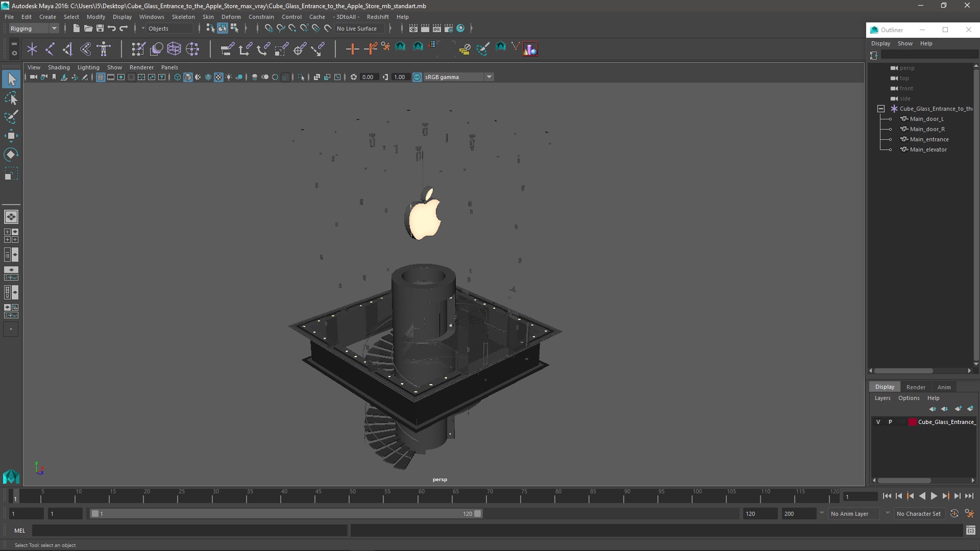The height and width of the screenshot is (551, 980).
Task: Select Main_elevator in Outliner
Action: (x=928, y=149)
